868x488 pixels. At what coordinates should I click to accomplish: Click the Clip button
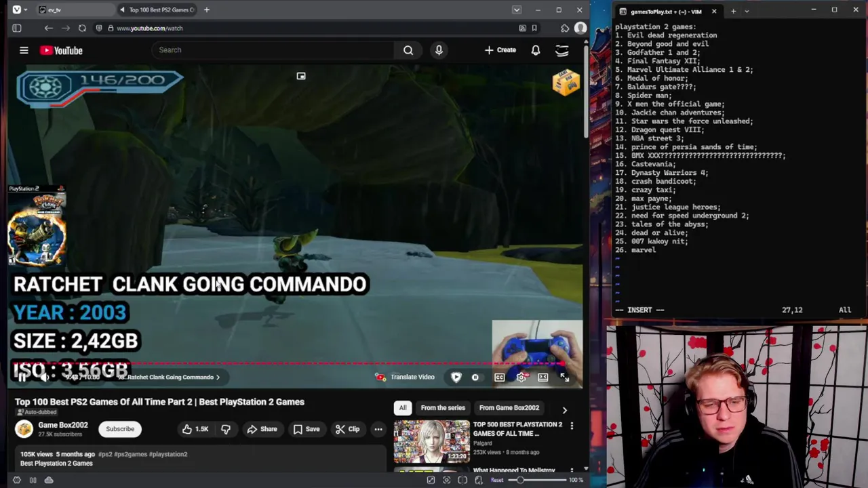click(x=347, y=429)
